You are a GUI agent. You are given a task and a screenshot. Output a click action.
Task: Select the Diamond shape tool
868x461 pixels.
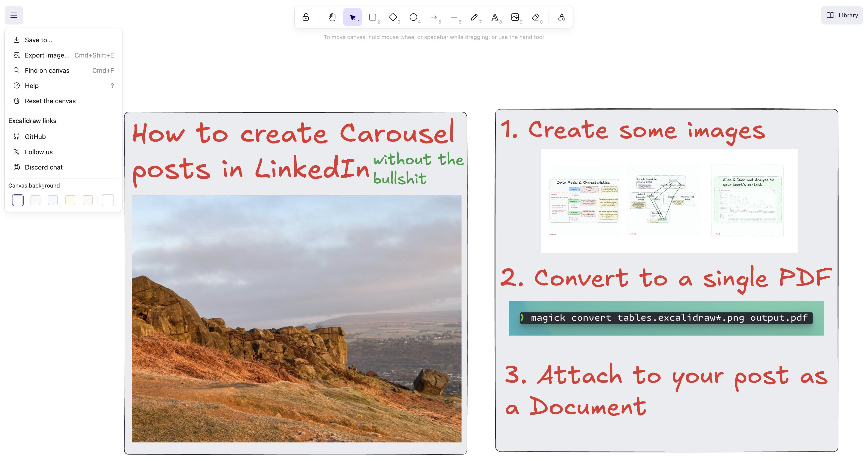pyautogui.click(x=393, y=17)
